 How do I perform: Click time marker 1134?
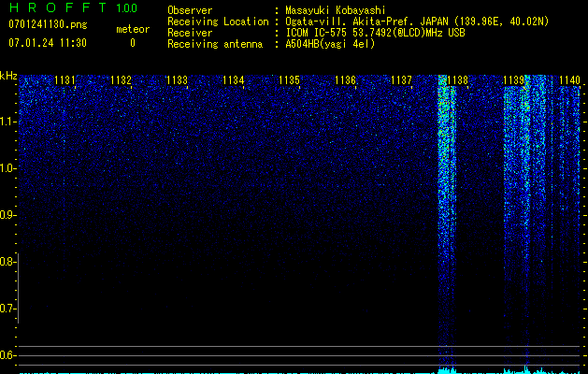tap(234, 79)
